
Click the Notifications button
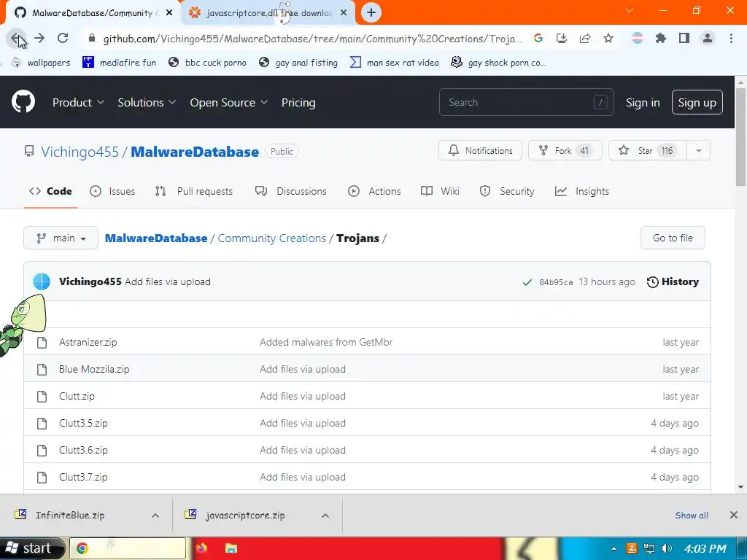[480, 151]
